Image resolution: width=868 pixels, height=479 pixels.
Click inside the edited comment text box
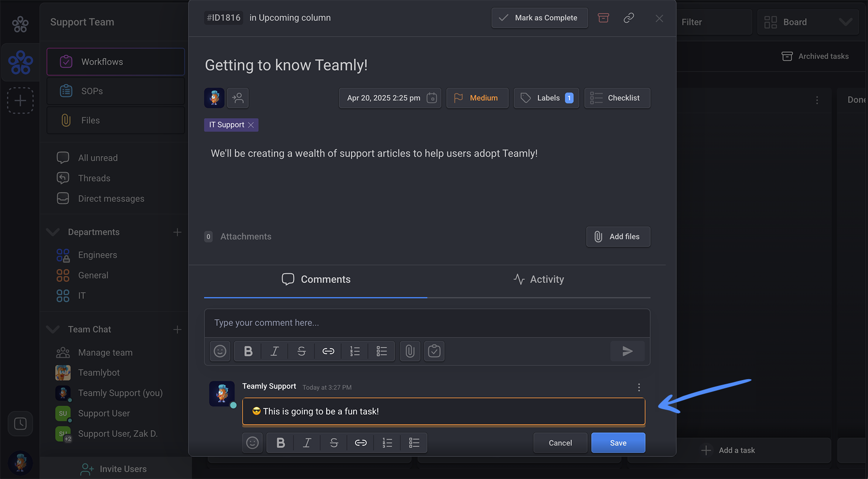443,412
